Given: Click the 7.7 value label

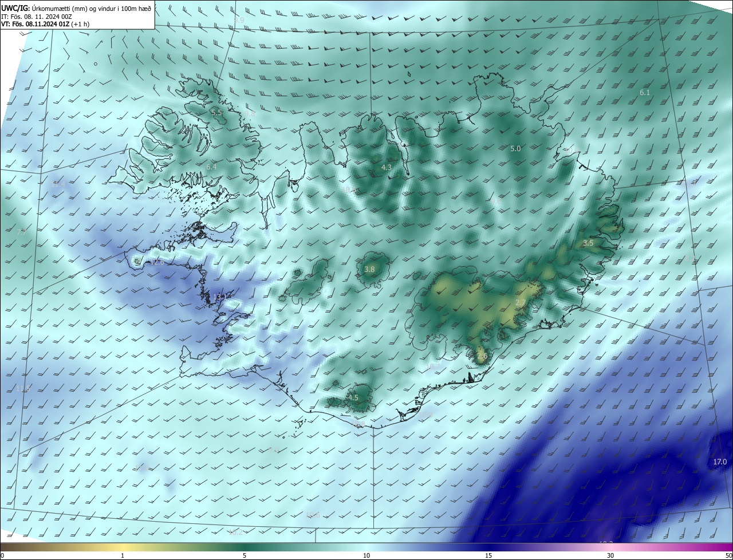Looking at the screenshot, I should pyautogui.click(x=21, y=232).
